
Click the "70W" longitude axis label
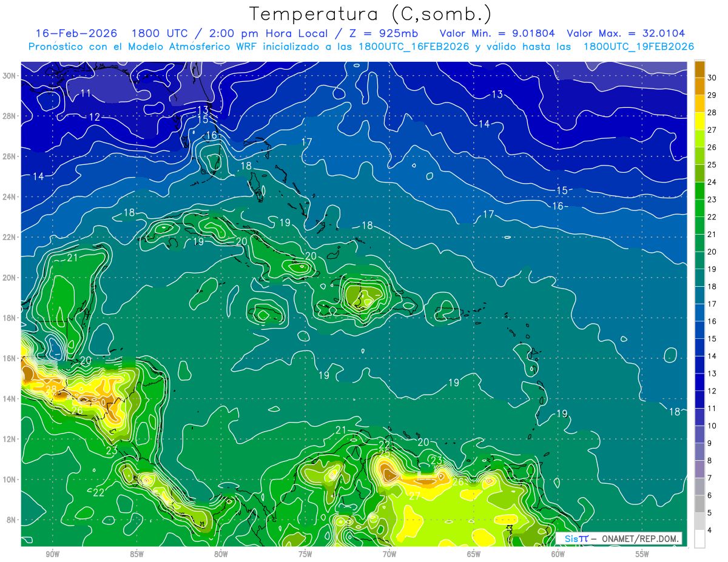(x=389, y=555)
